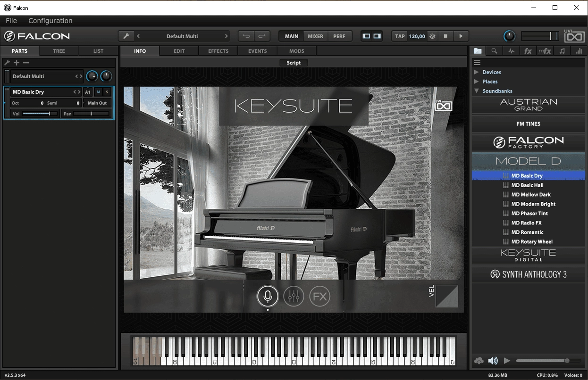This screenshot has width=588, height=380.
Task: Click the tempo sync icon beside 120,00
Action: [x=433, y=36]
